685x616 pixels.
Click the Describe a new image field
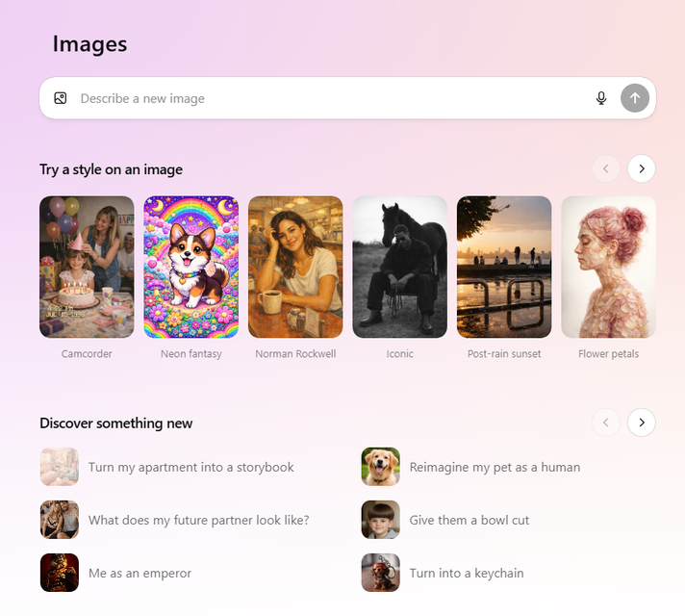coord(327,98)
